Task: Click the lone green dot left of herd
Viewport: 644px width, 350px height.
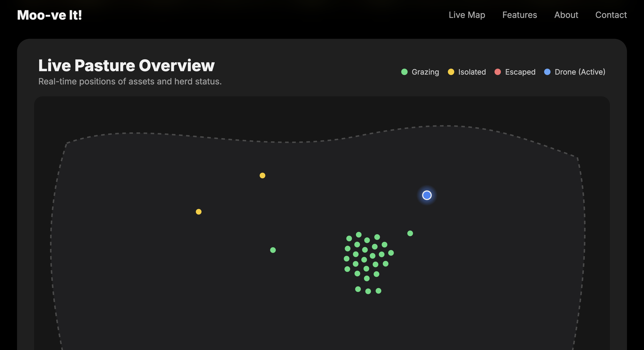Action: coord(273,250)
